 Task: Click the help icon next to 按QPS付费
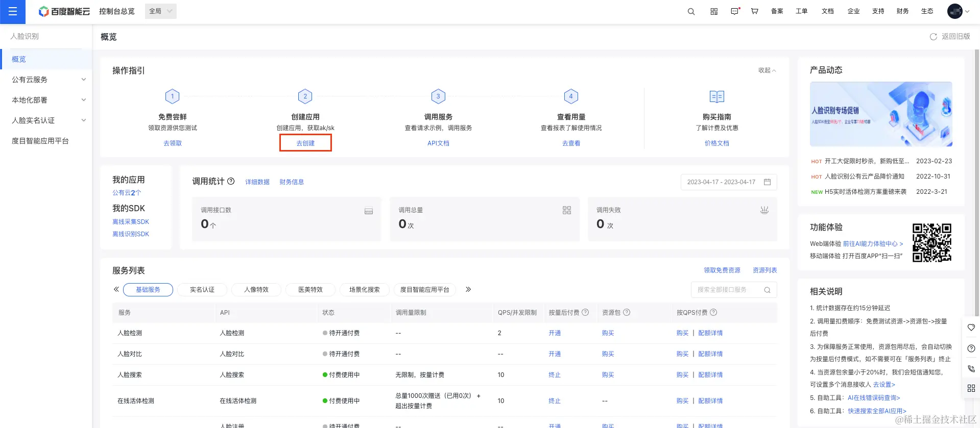pyautogui.click(x=713, y=312)
